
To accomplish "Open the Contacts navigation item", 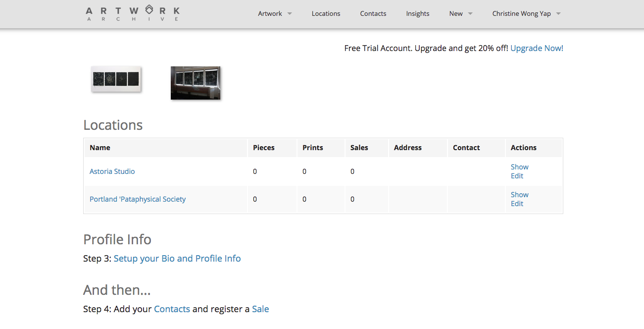I will [x=373, y=14].
